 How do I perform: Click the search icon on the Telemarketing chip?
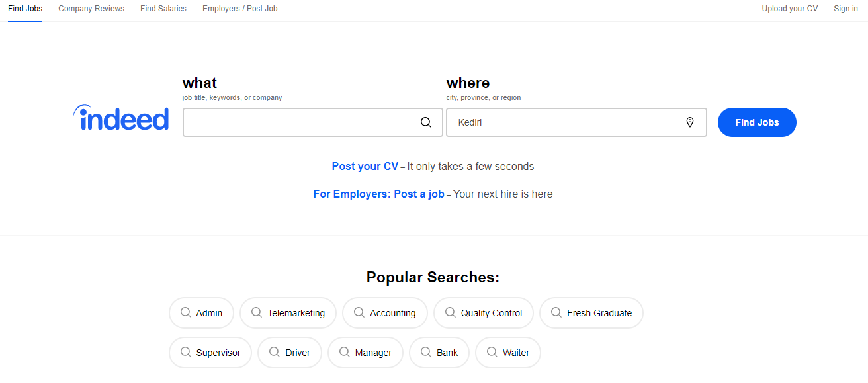click(x=257, y=312)
